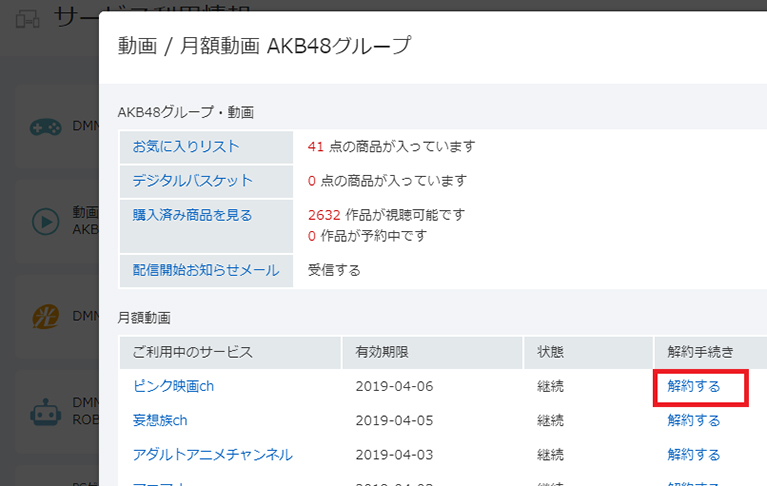Click orange 光 icon in background sidebar

click(45, 316)
